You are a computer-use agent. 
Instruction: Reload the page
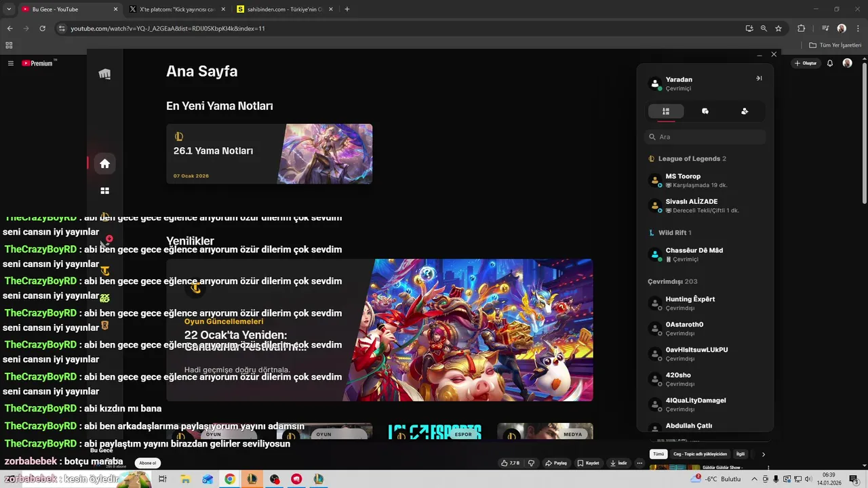click(42, 28)
